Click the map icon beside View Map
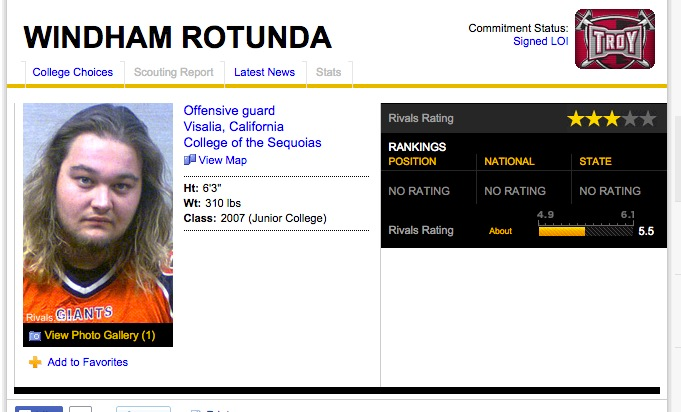The image size is (681, 412). click(x=190, y=160)
